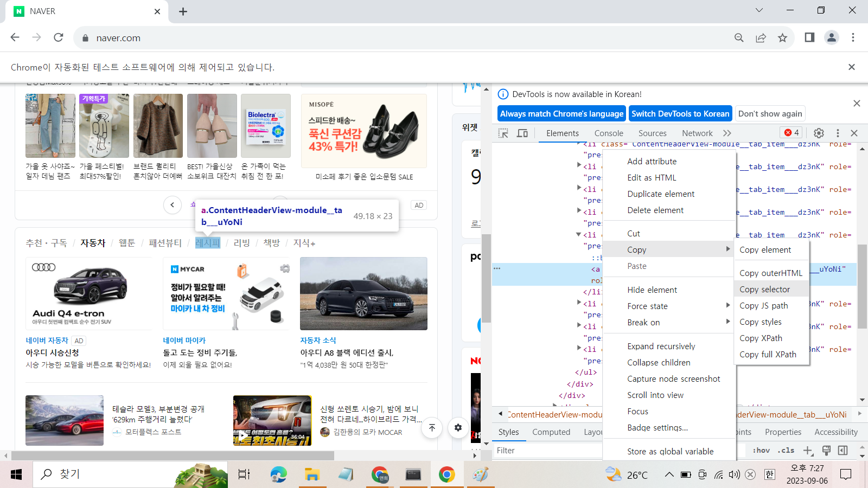Go back in browser history
The height and width of the screenshot is (488, 868).
[x=15, y=37]
